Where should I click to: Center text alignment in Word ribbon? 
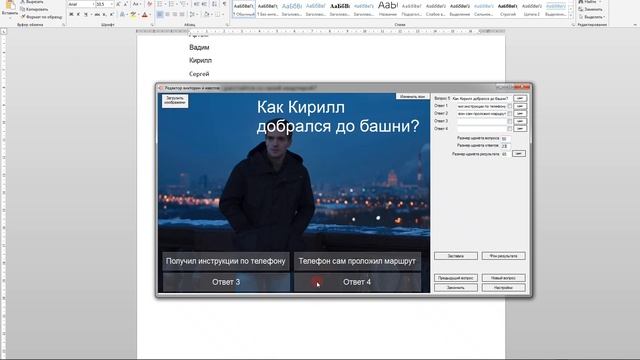point(167,14)
